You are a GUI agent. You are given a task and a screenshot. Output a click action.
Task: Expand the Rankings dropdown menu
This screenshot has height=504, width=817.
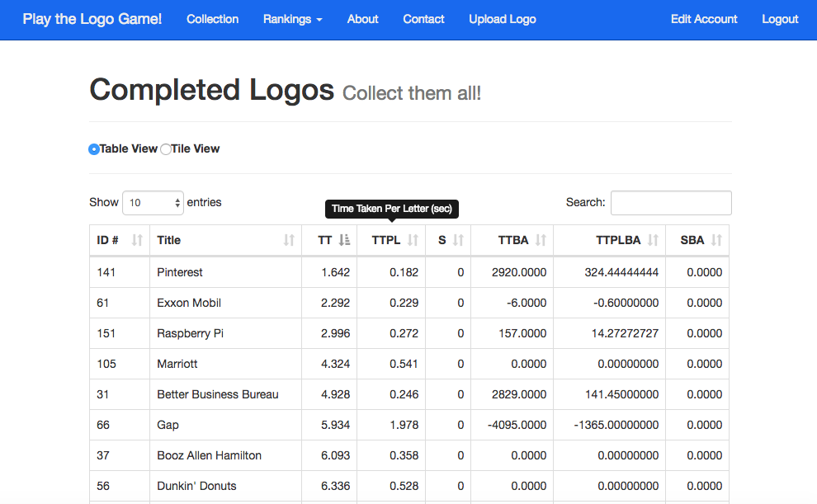[x=293, y=19]
